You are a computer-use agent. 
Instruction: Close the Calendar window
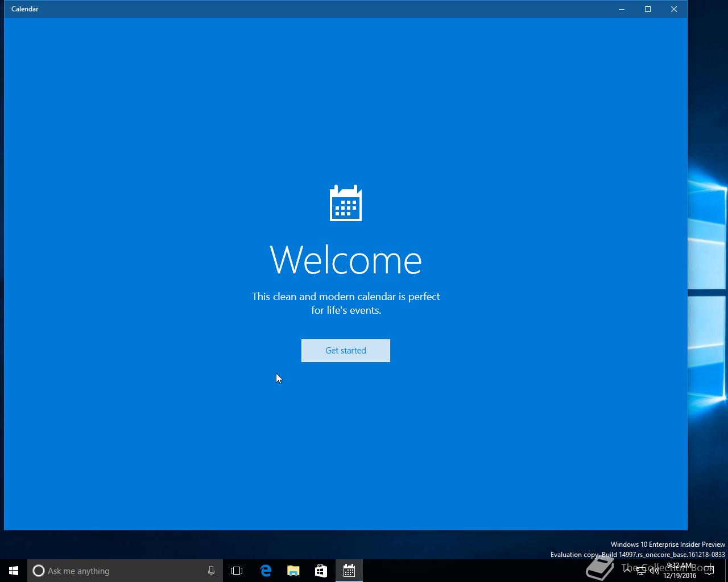[674, 9]
